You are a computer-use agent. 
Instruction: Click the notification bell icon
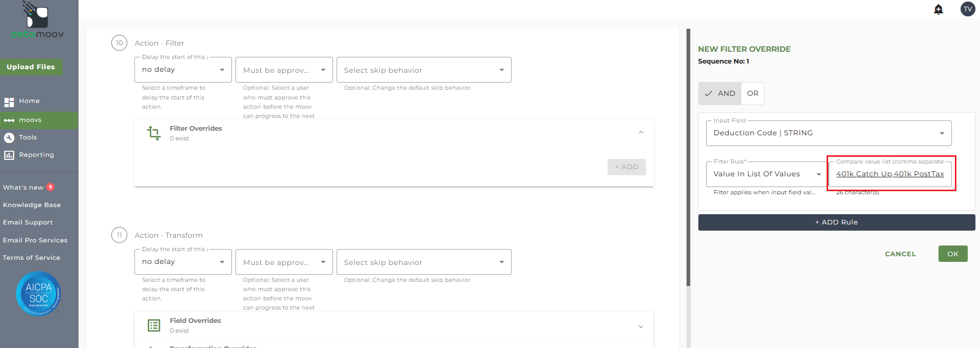[x=938, y=9]
